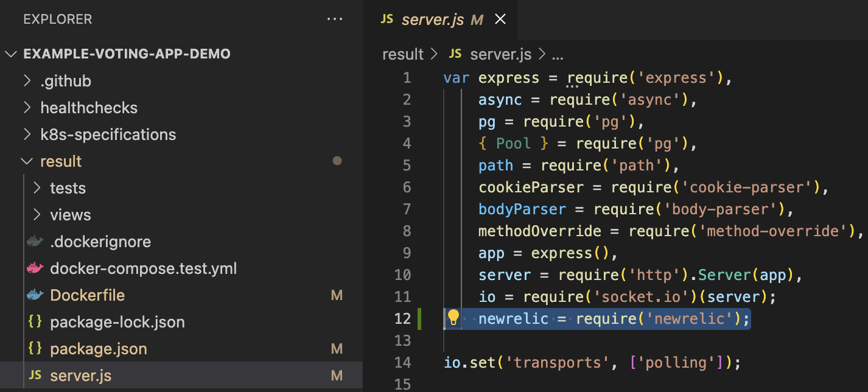Click the M status badge next to package.json

pyautogui.click(x=337, y=349)
